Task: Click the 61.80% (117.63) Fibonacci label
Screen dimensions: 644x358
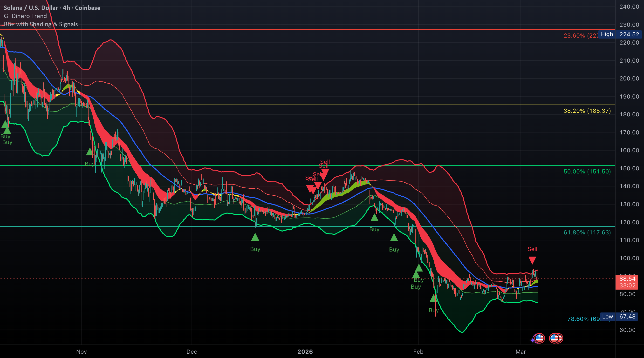Action: (587, 232)
